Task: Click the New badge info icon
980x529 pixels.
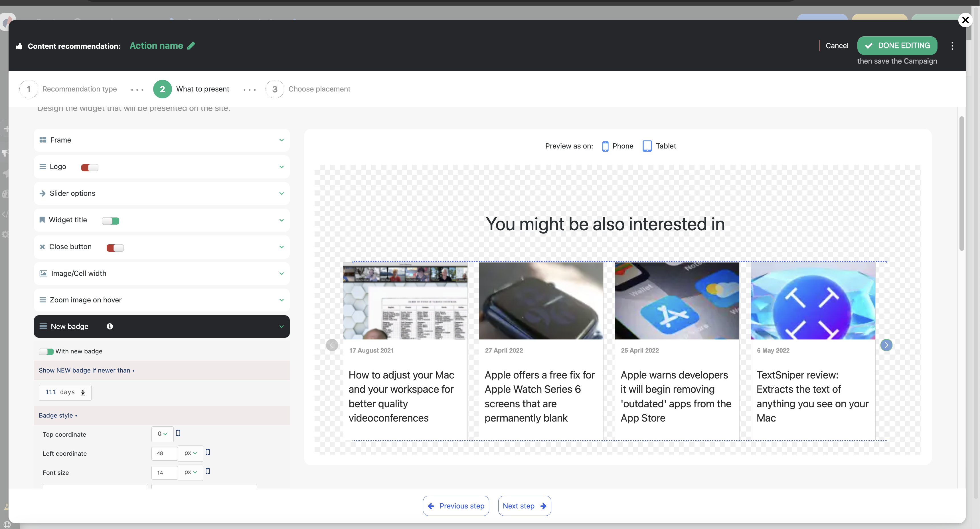Action: [x=110, y=326]
